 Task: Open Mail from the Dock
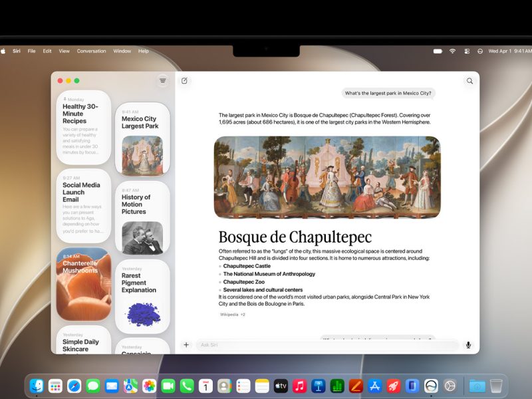click(112, 386)
